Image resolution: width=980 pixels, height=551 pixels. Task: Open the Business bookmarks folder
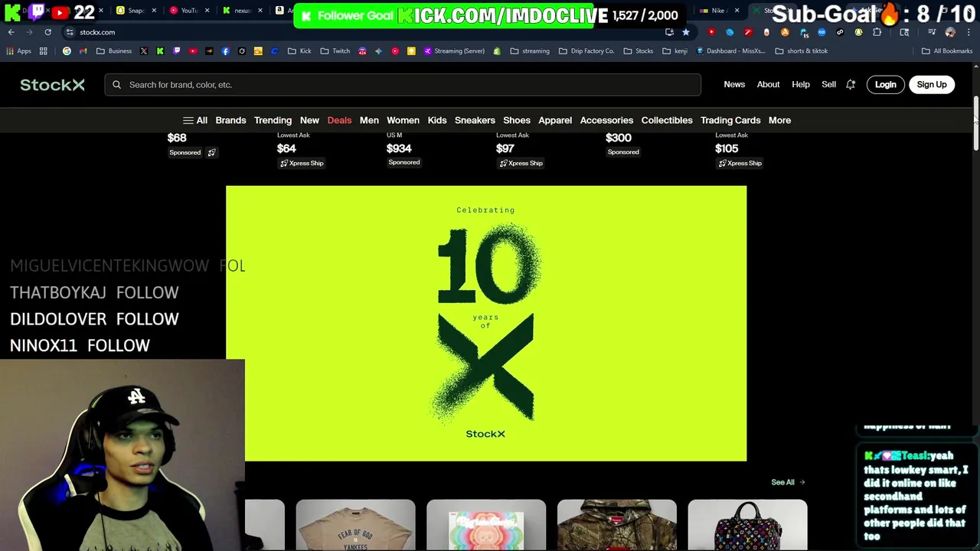(113, 51)
